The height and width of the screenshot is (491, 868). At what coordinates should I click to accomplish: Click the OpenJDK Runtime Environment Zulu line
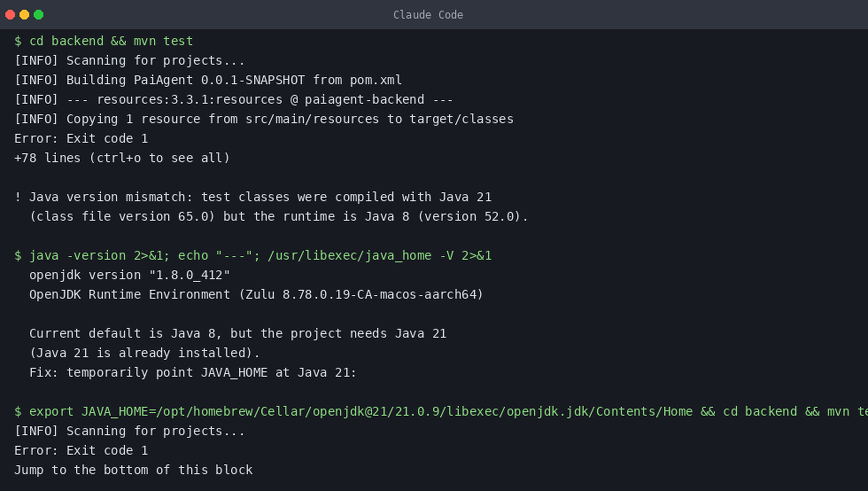(256, 294)
